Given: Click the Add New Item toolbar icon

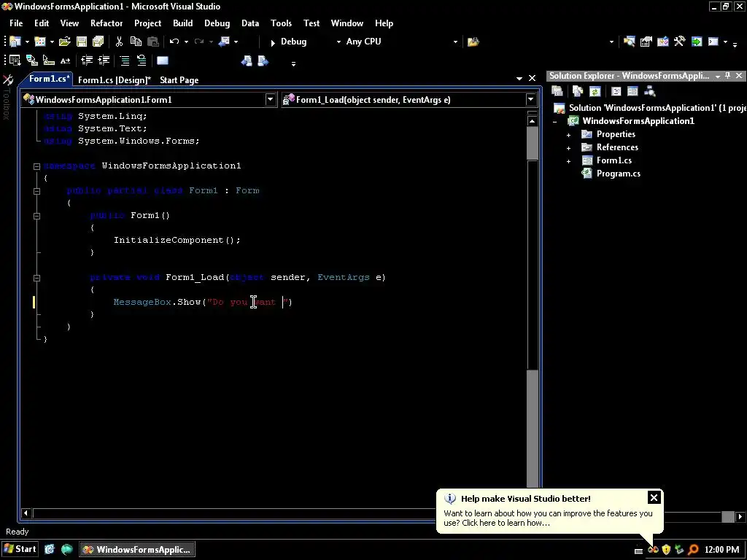Looking at the screenshot, I should coord(40,42).
